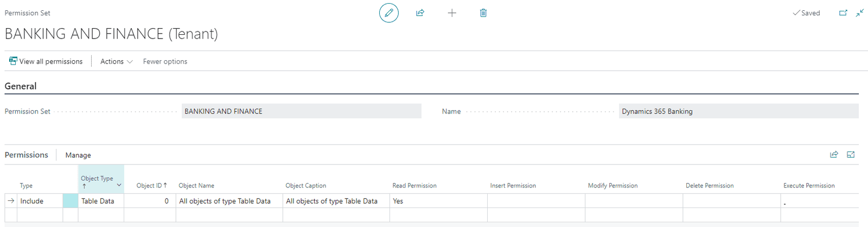Click the row selector arrow for Include

click(x=11, y=201)
